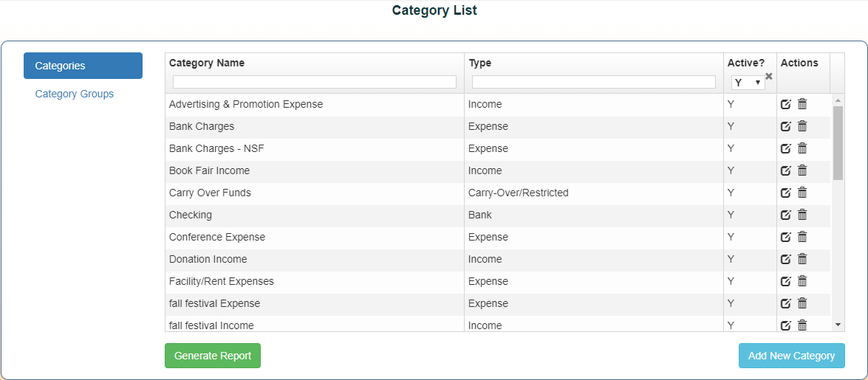Edit the Bank Charges - NSF category

(786, 148)
